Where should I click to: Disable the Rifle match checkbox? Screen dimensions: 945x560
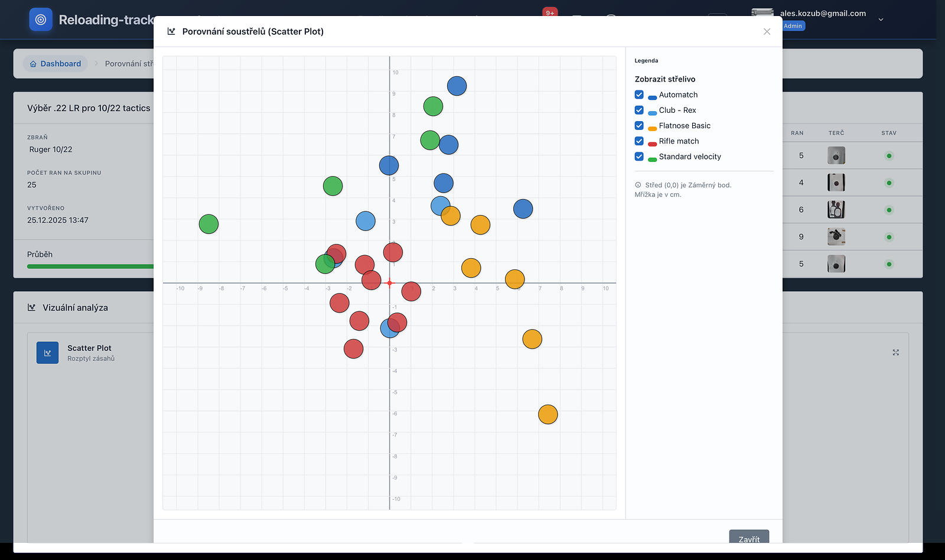[639, 141]
